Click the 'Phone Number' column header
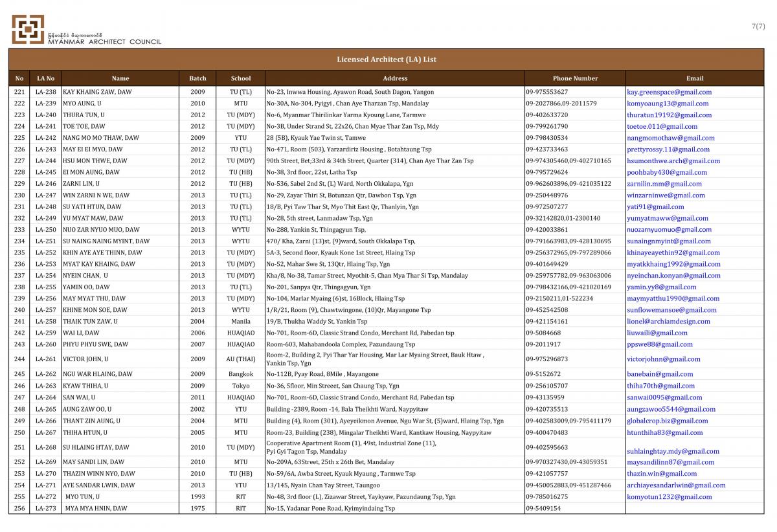The height and width of the screenshot is (532, 777). (x=575, y=78)
